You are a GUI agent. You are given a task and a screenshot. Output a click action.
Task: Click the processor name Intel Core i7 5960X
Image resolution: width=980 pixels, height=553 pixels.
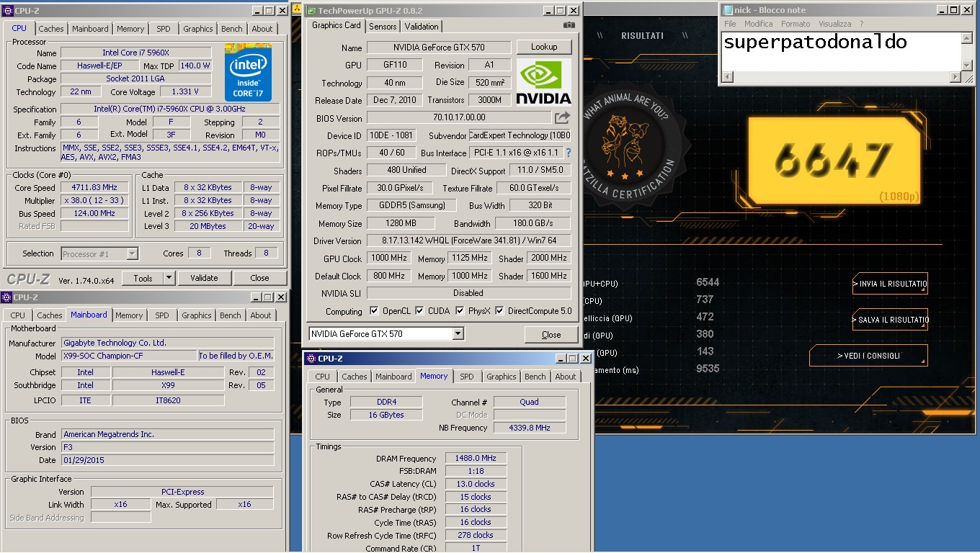tap(136, 53)
